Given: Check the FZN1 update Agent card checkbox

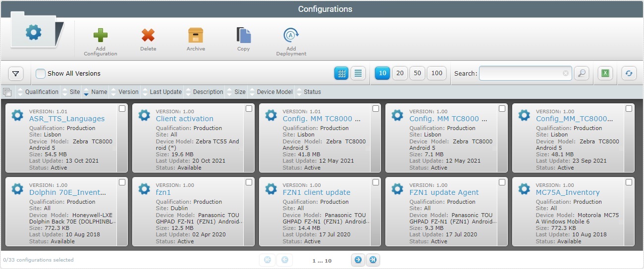Looking at the screenshot, I should pos(502,182).
